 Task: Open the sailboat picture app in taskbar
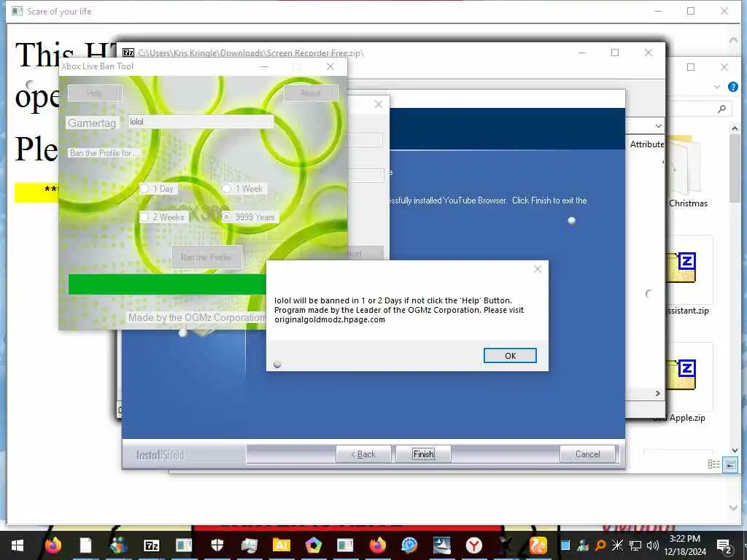(x=441, y=545)
